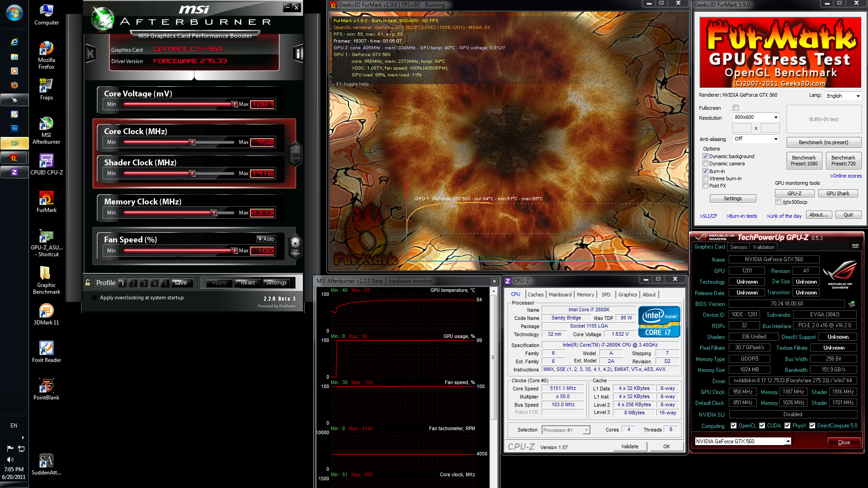
Task: Click the GPU-Z BIOS save chip icon
Action: point(852,304)
